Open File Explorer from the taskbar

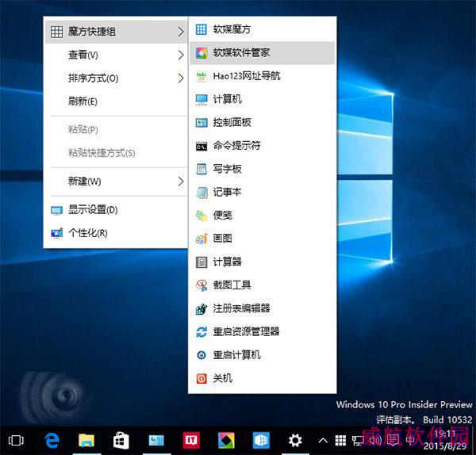tap(86, 441)
